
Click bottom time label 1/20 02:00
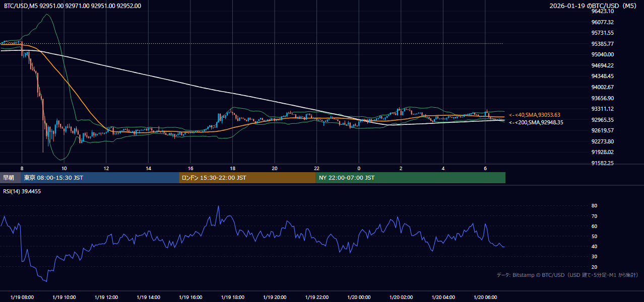click(x=401, y=297)
